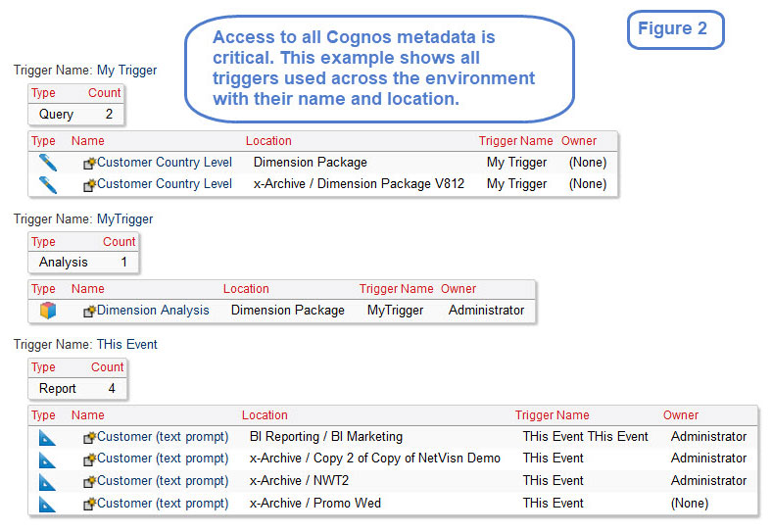This screenshot has height=532, width=772.
Task: Click 'Trigger Name: My Trigger' heading
Action: [85, 70]
